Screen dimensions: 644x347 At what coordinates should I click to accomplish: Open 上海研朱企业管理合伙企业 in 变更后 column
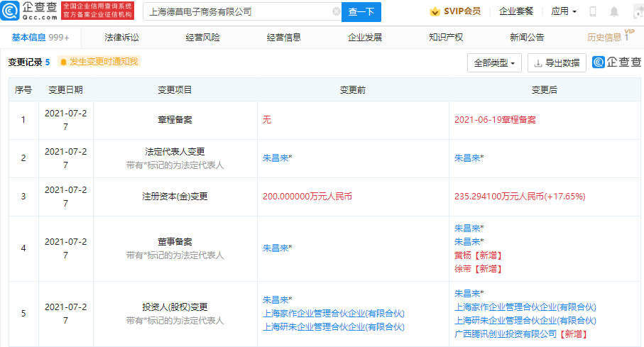pyautogui.click(x=525, y=321)
